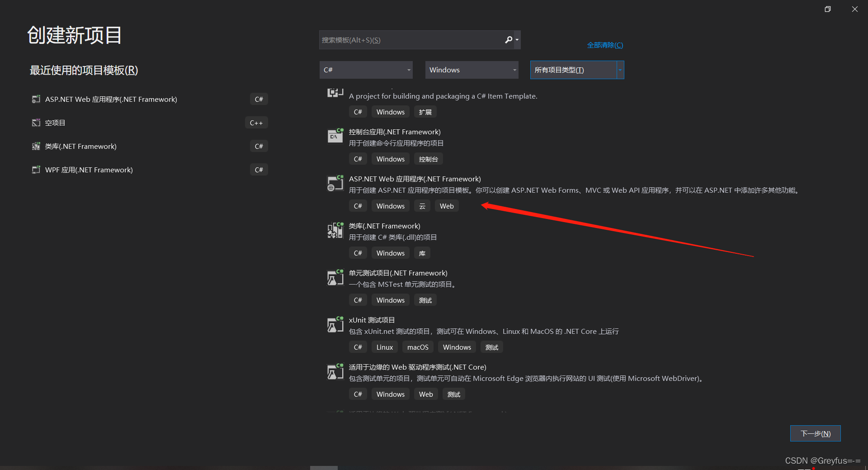Click the 扩展 tag under Item Template
This screenshot has height=470, width=868.
tap(425, 112)
